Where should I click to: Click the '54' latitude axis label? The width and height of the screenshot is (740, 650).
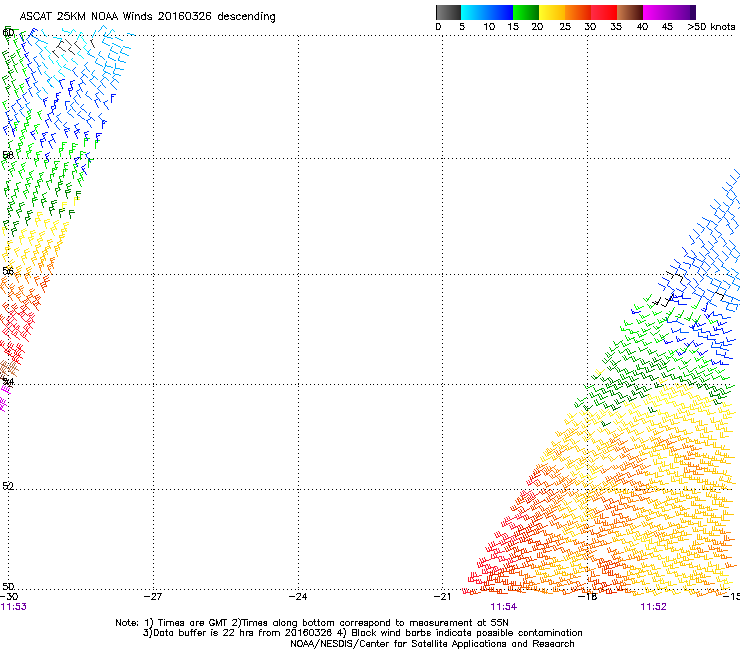(8, 381)
